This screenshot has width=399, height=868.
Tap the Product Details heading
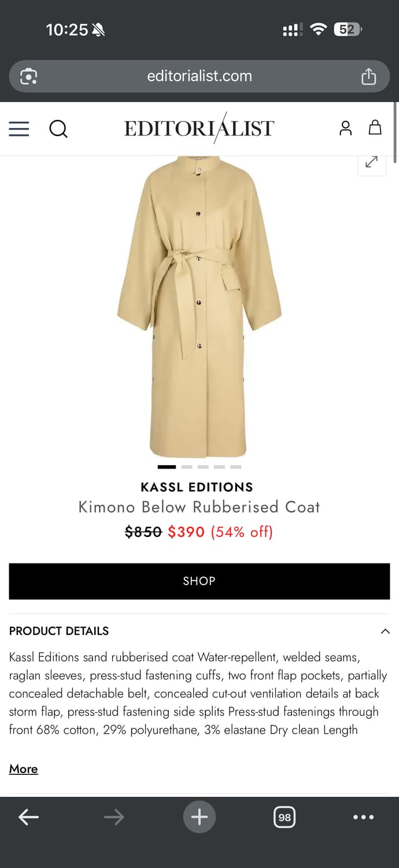click(x=59, y=631)
